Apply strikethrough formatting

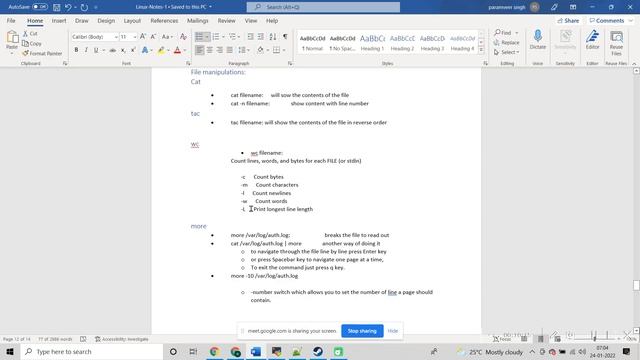click(x=112, y=50)
